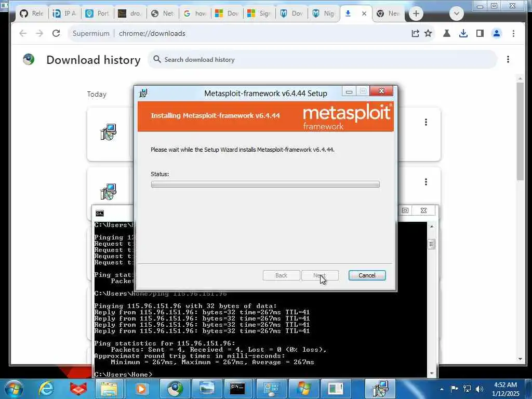
Task: Click the Metasploit installation status progress bar
Action: pyautogui.click(x=265, y=184)
